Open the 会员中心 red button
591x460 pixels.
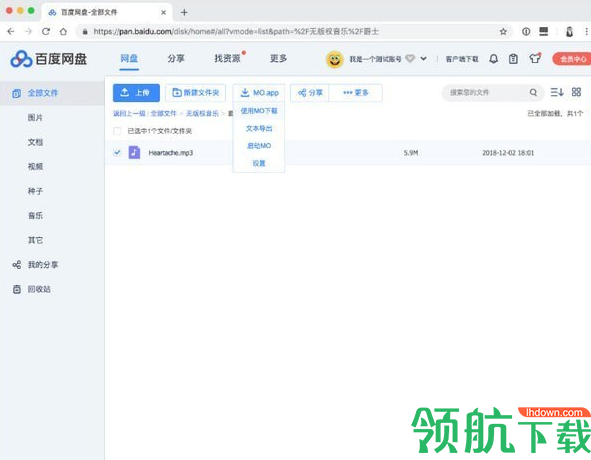pos(572,59)
